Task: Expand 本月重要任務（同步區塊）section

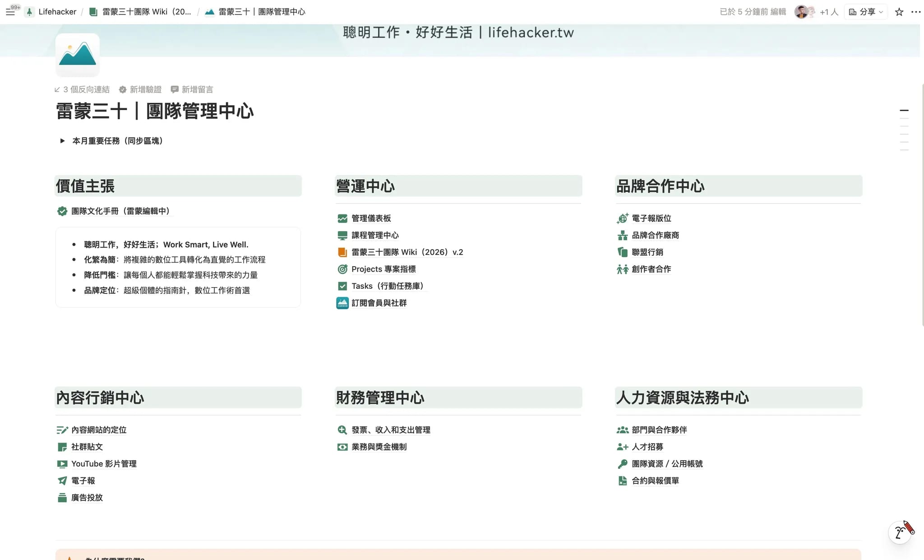Action: [62, 140]
